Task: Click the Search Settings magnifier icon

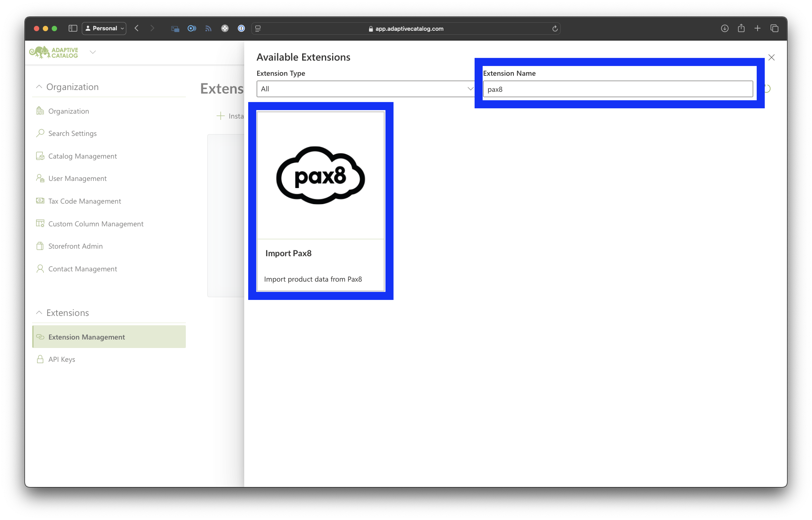Action: click(40, 133)
